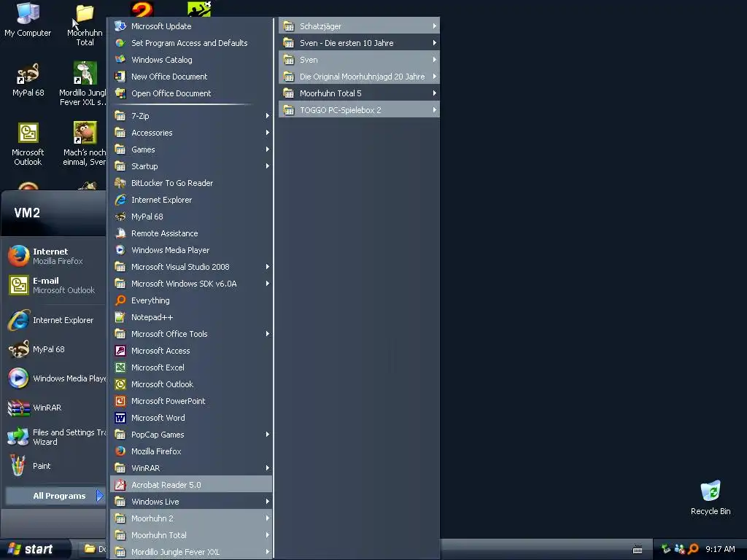Expand the Startup submenu arrow
The image size is (747, 560).
click(267, 166)
